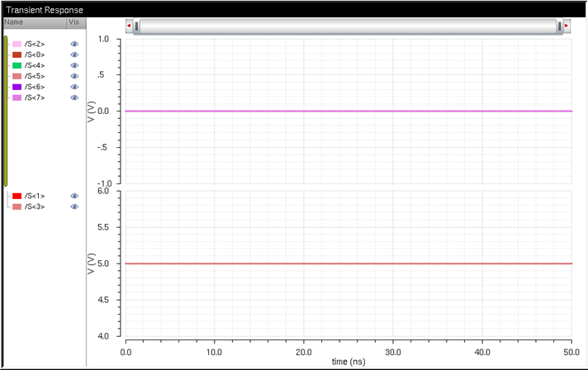Image resolution: width=588 pixels, height=370 pixels.
Task: Select the /S<1> signal name
Action: click(x=35, y=196)
